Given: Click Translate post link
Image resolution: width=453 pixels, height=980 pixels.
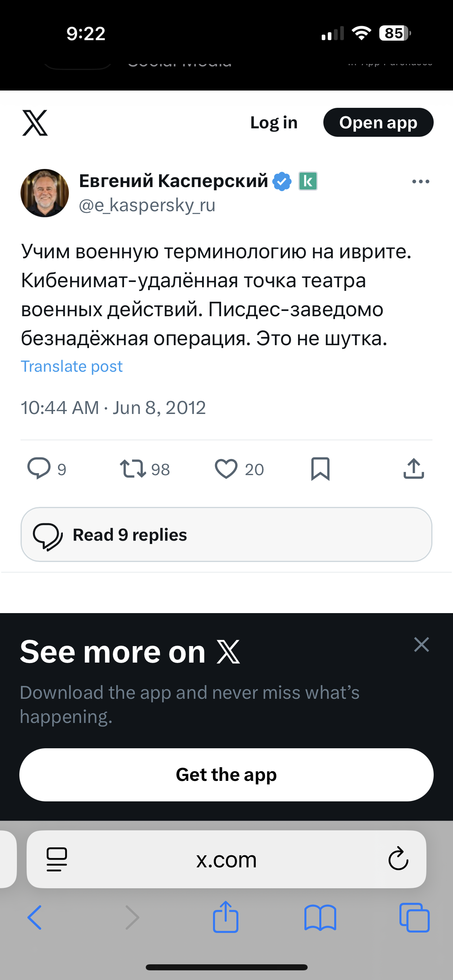Looking at the screenshot, I should (x=72, y=366).
